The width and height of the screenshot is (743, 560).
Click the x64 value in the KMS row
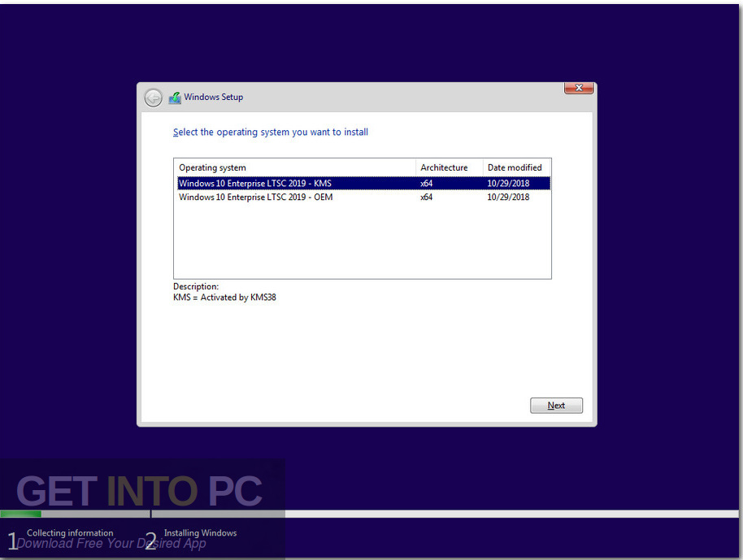tap(426, 183)
